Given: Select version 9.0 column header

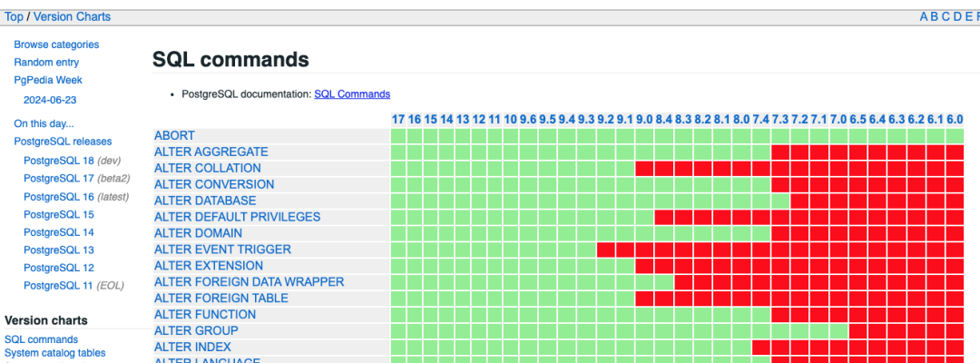Looking at the screenshot, I should [644, 119].
